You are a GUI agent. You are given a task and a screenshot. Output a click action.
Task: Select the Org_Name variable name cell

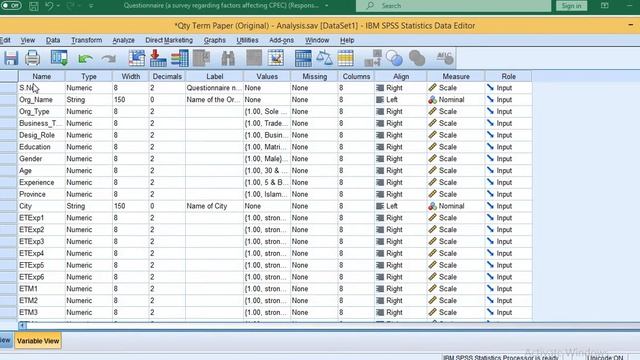point(41,100)
